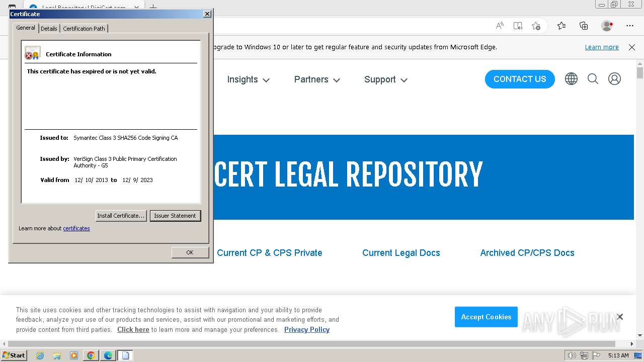Confirm certificate dialog with OK
The image size is (644, 362).
pyautogui.click(x=190, y=252)
